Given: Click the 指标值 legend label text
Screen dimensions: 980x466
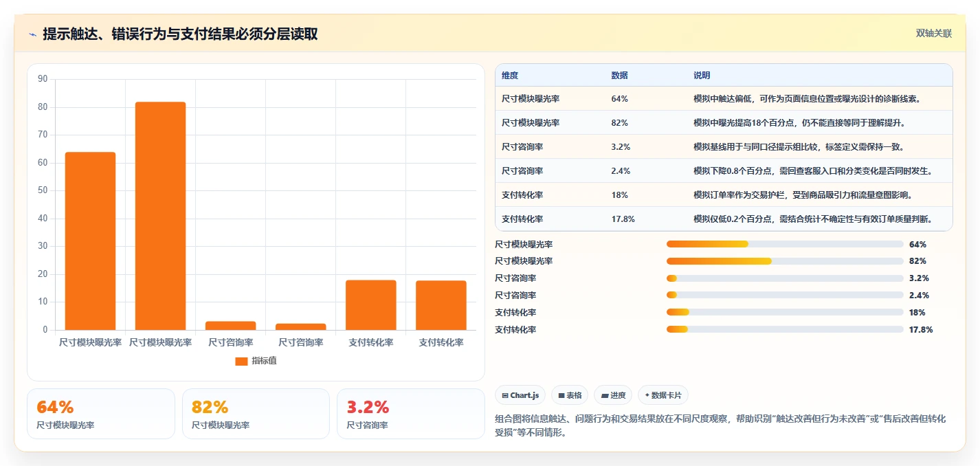Looking at the screenshot, I should 264,361.
